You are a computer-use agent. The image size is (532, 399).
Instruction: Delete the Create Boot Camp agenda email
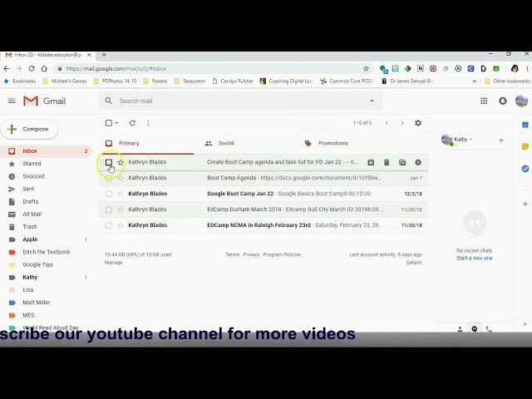[387, 162]
